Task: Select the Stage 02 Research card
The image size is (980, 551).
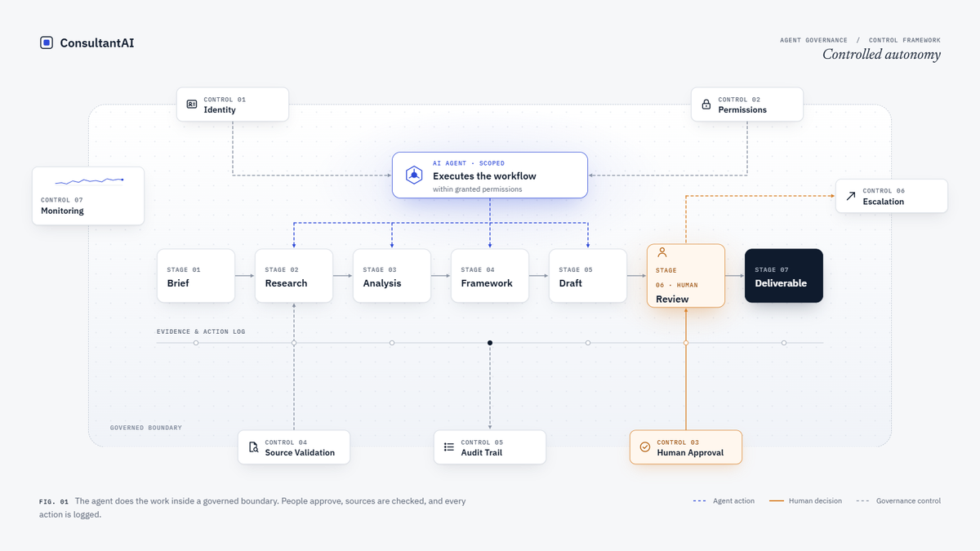Action: tap(294, 276)
